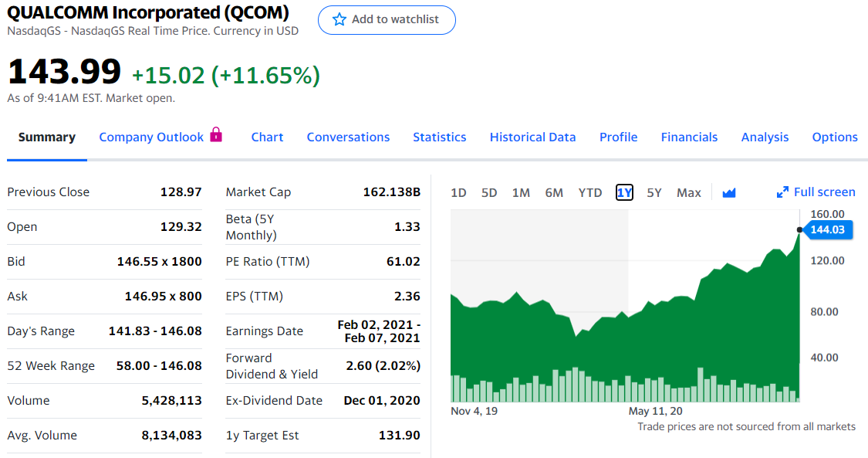868x458 pixels.
Task: Click the Ask value 146.95 x 800
Action: coord(164,297)
